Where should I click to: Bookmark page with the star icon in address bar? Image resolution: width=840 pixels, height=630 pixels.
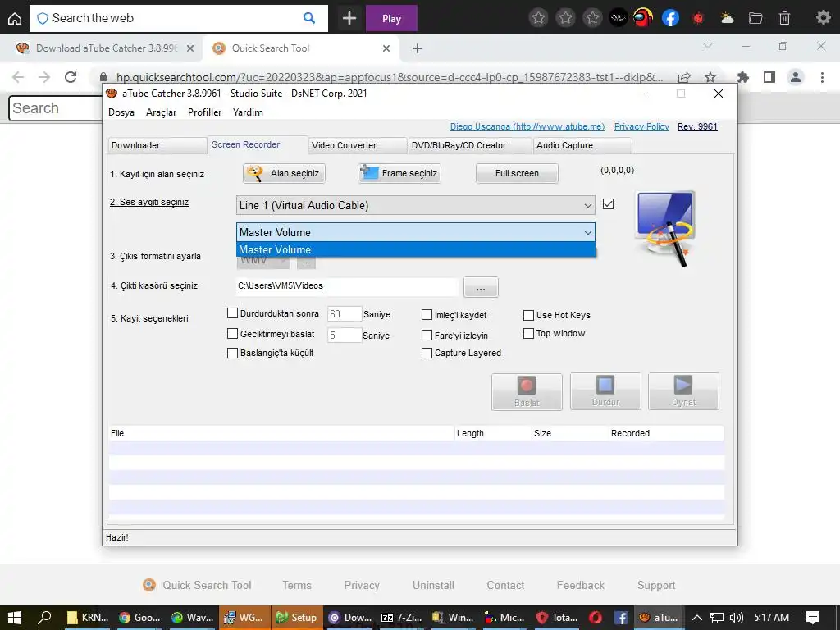[710, 77]
